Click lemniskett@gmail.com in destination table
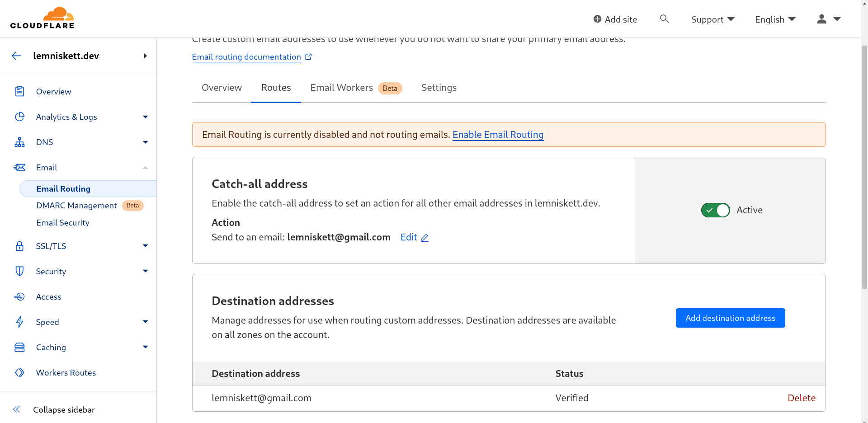The width and height of the screenshot is (868, 423). coord(261,398)
